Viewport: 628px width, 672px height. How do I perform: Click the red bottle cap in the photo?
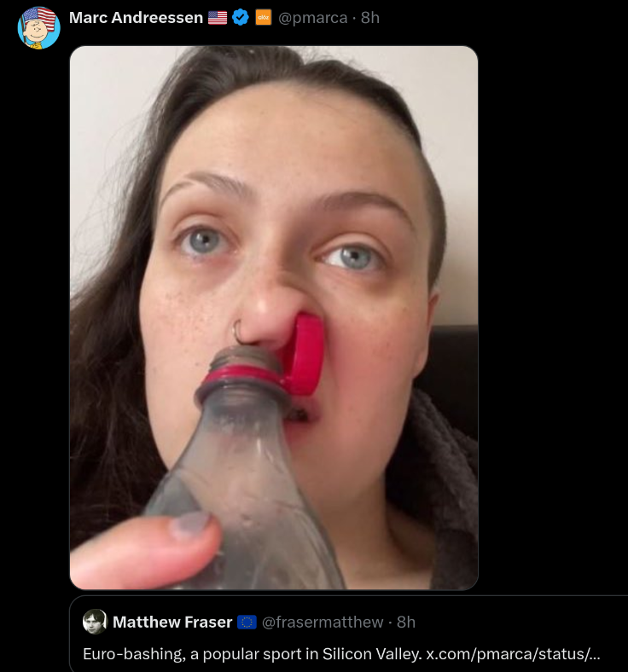pos(305,354)
